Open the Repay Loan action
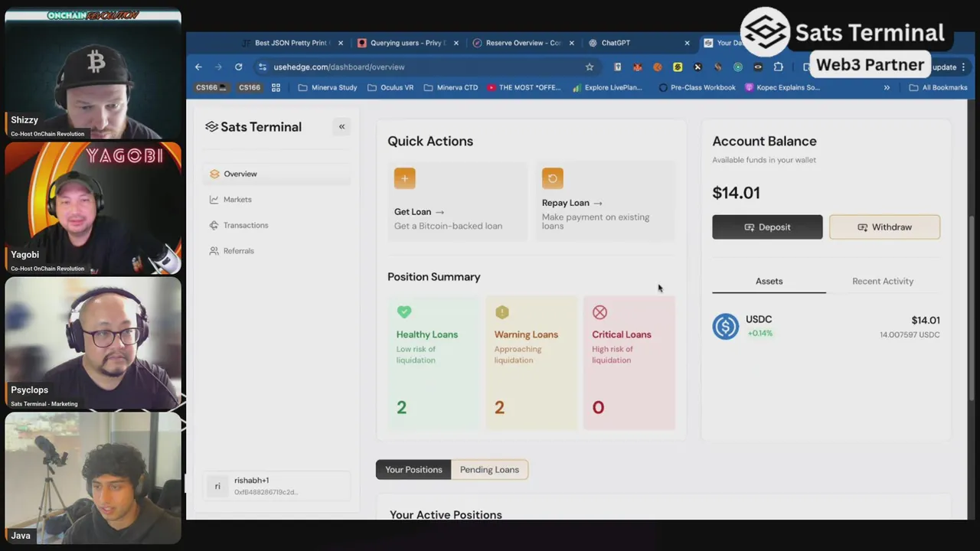Viewport: 980px width, 551px height. tap(605, 201)
